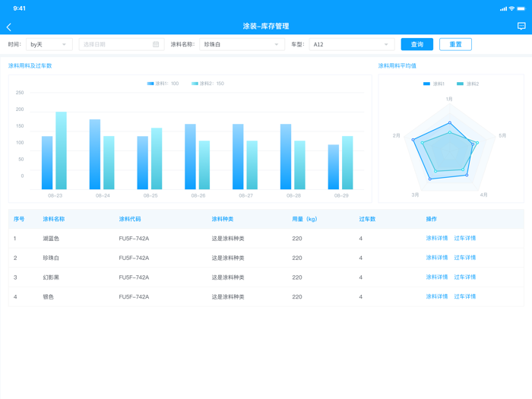
Task: Toggle 涂料2 legend in radar chart
Action: tap(467, 84)
